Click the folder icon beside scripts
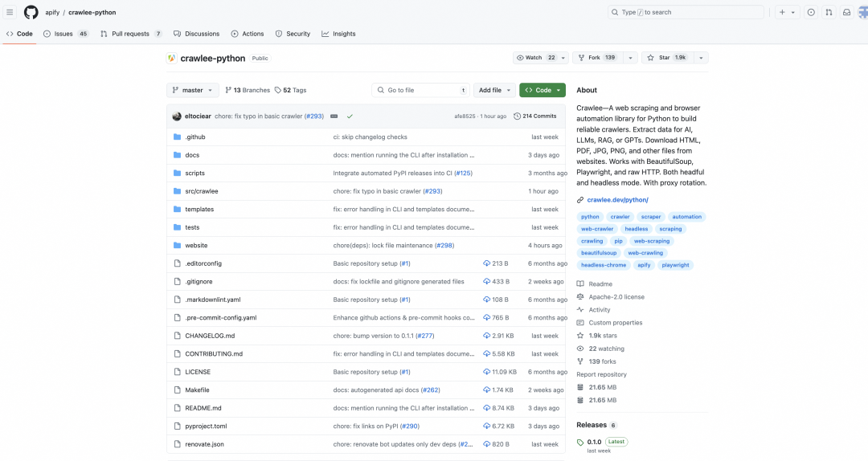The image size is (868, 461). click(177, 173)
